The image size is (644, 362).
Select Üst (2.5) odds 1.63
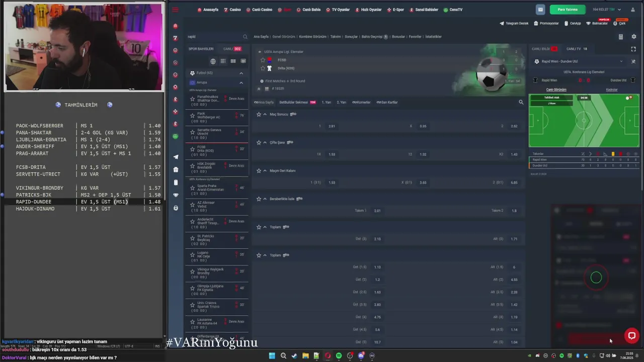(x=377, y=292)
